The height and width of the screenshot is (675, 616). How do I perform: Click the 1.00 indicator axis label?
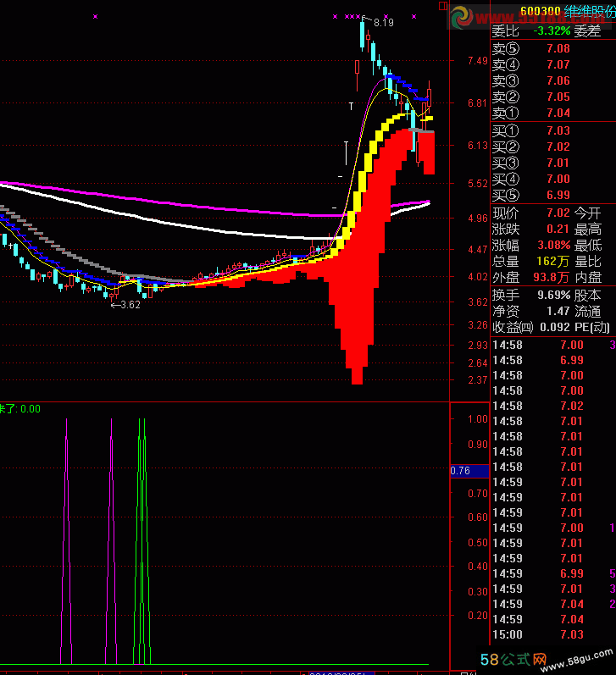tap(478, 419)
